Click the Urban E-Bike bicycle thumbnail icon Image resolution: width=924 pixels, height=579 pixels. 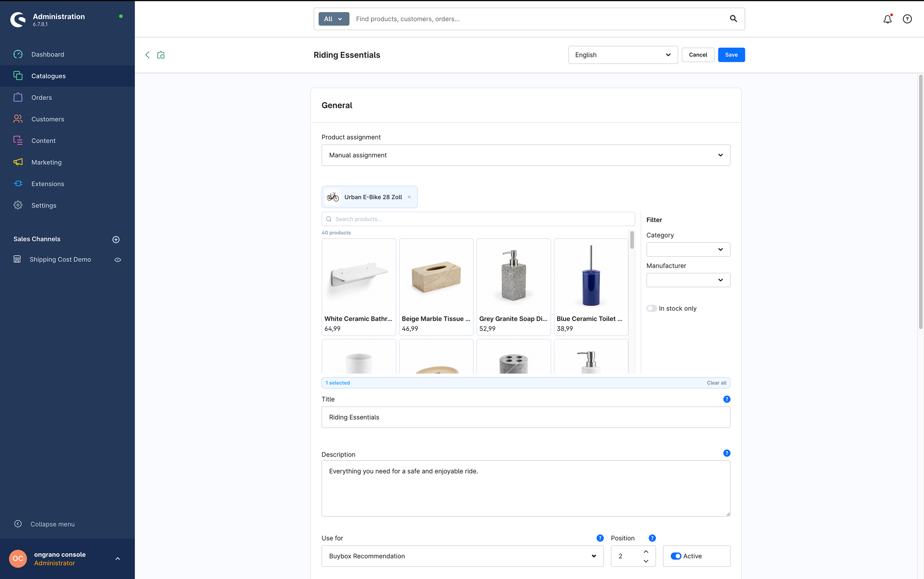coord(333,197)
